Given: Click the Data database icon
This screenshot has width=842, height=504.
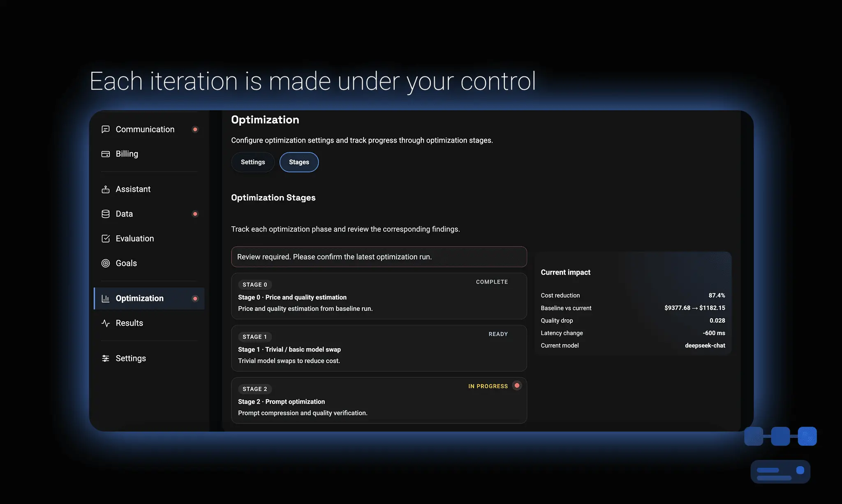Looking at the screenshot, I should tap(106, 214).
